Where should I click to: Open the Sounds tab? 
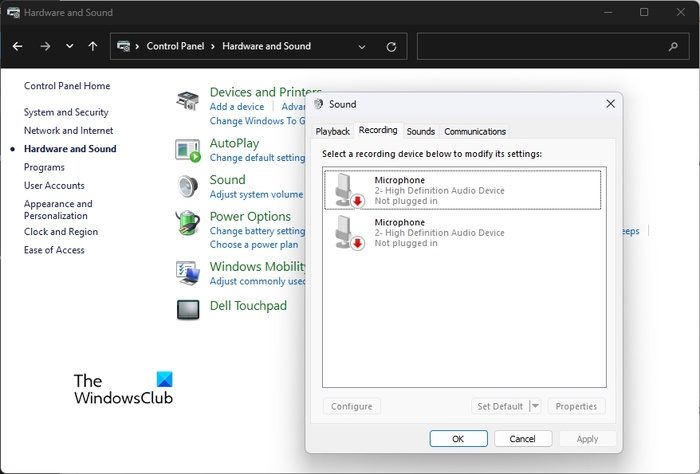tap(420, 131)
